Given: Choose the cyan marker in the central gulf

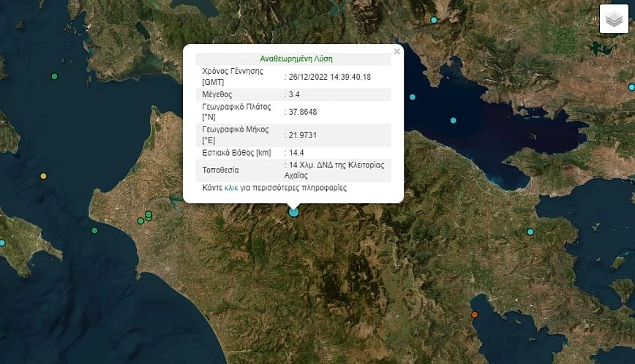Looking at the screenshot, I should click(x=454, y=120).
